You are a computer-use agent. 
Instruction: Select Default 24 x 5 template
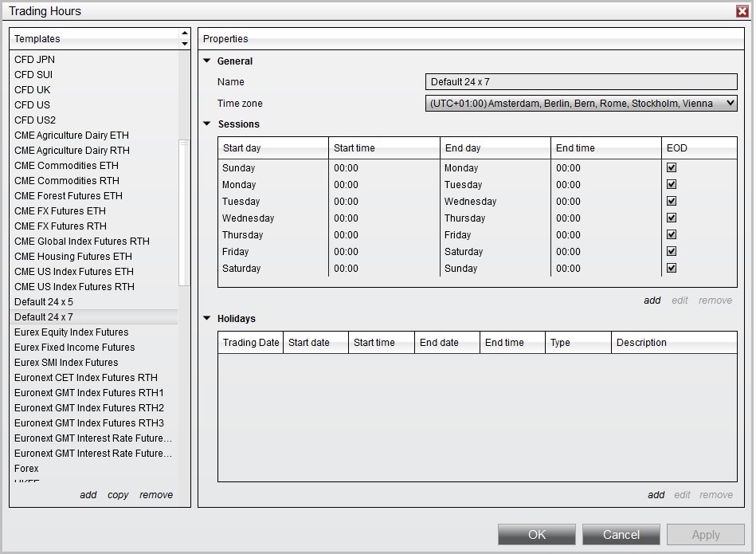pos(93,301)
